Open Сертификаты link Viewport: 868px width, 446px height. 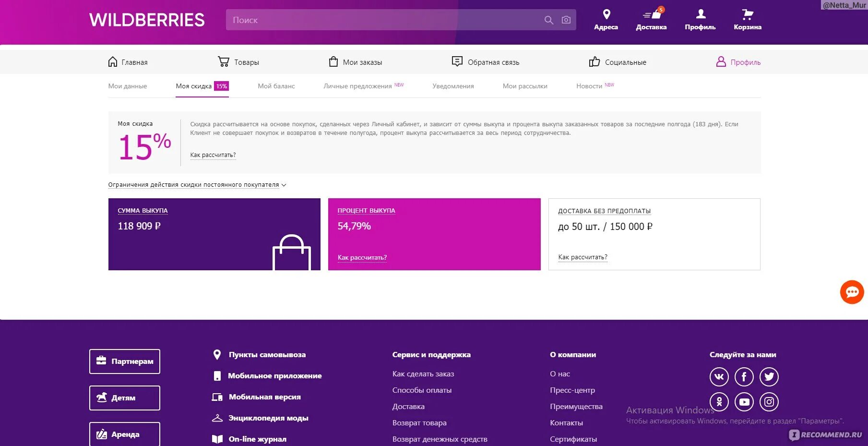(x=573, y=439)
